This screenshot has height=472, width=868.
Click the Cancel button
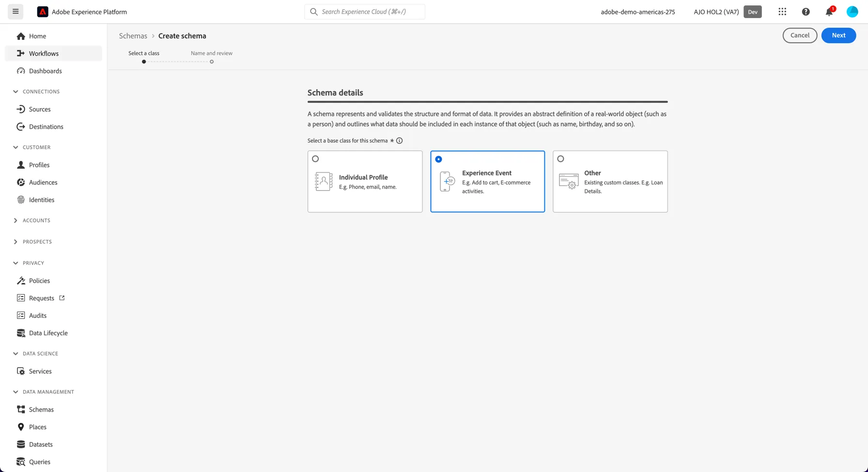[800, 35]
